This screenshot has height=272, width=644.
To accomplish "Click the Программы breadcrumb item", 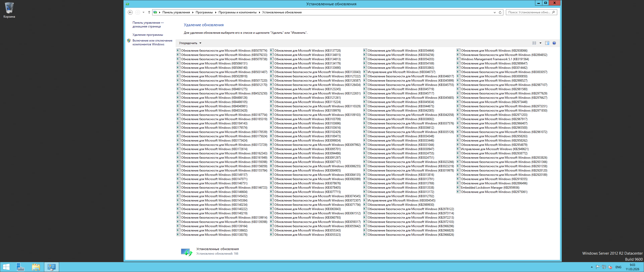I will click(204, 12).
